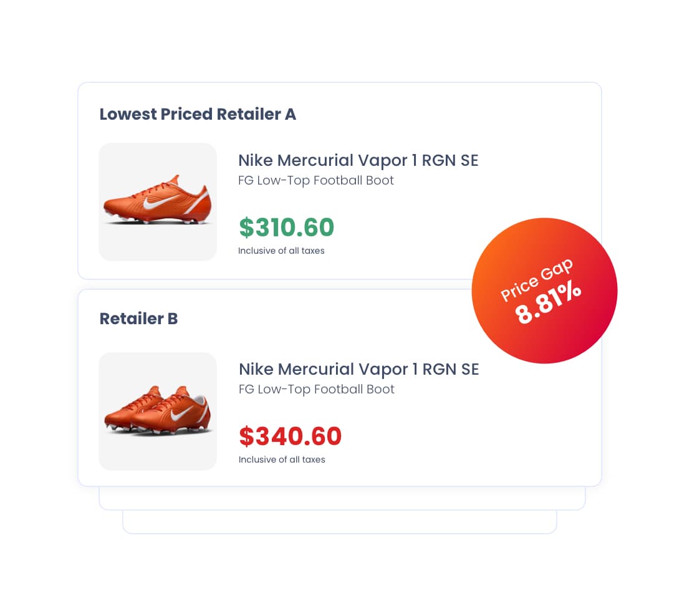The image size is (697, 616).
Task: Click "Inclusive of all taxes" below $340.60
Action: pos(282,460)
